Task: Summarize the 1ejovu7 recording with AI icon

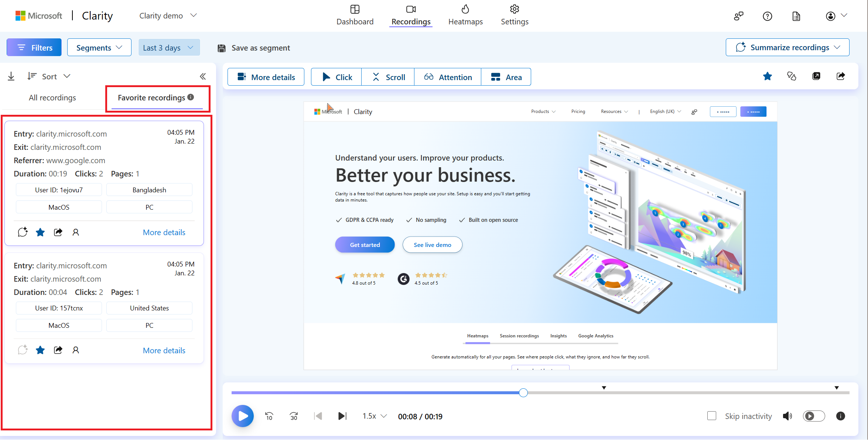Action: tap(23, 232)
